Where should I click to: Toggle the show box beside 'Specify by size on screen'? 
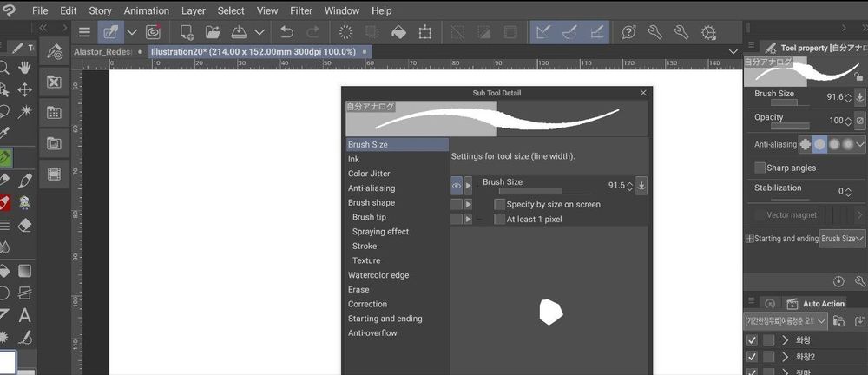tap(457, 204)
